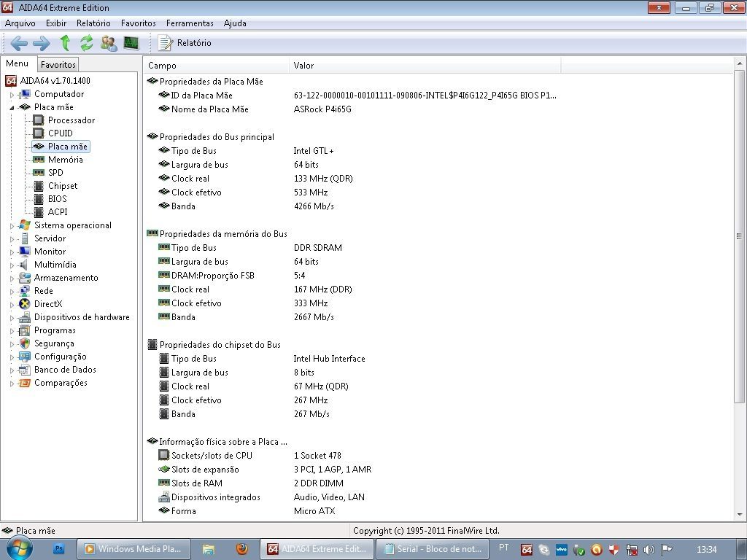Screen dimensions: 747x560
Task: Open the Favoritos menu in menu bar
Action: (x=138, y=23)
